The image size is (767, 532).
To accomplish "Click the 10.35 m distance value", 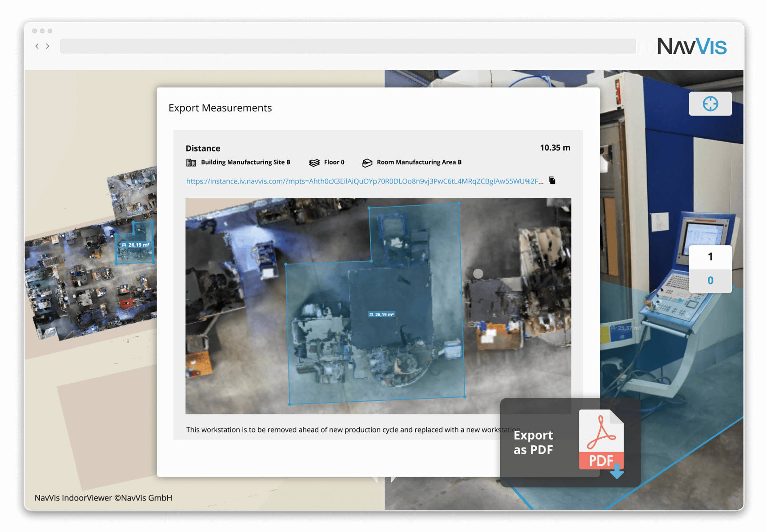I will [x=554, y=148].
